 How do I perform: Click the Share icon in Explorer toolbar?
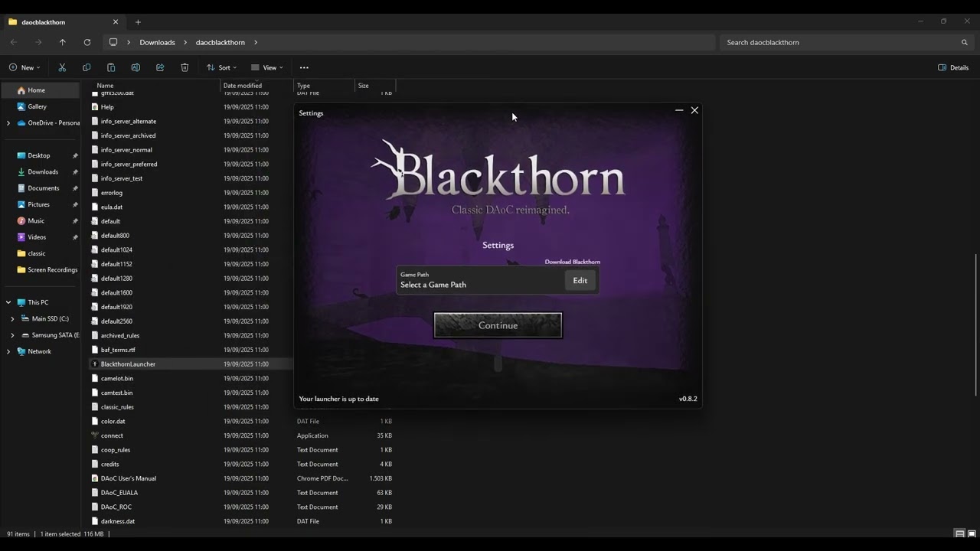pyautogui.click(x=160, y=67)
